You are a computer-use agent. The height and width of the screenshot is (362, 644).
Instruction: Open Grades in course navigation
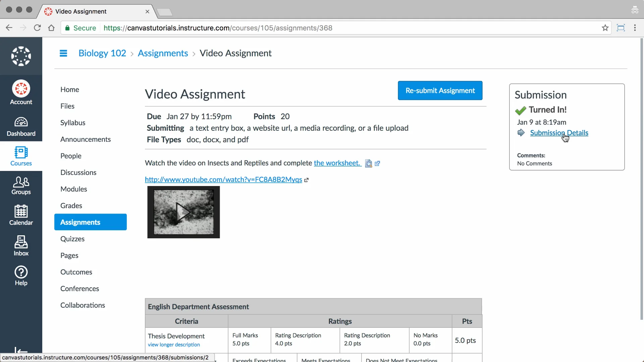[71, 205]
